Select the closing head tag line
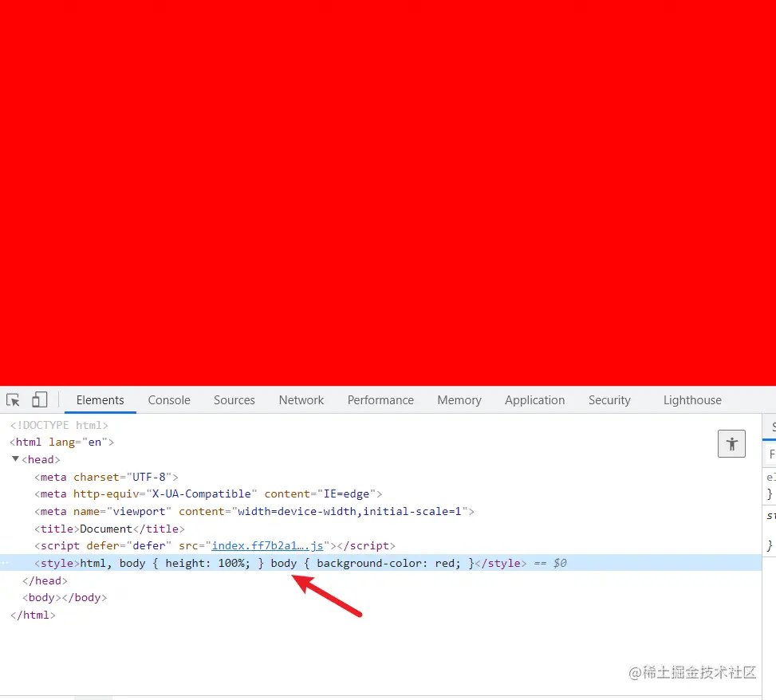776x700 pixels. tap(45, 580)
